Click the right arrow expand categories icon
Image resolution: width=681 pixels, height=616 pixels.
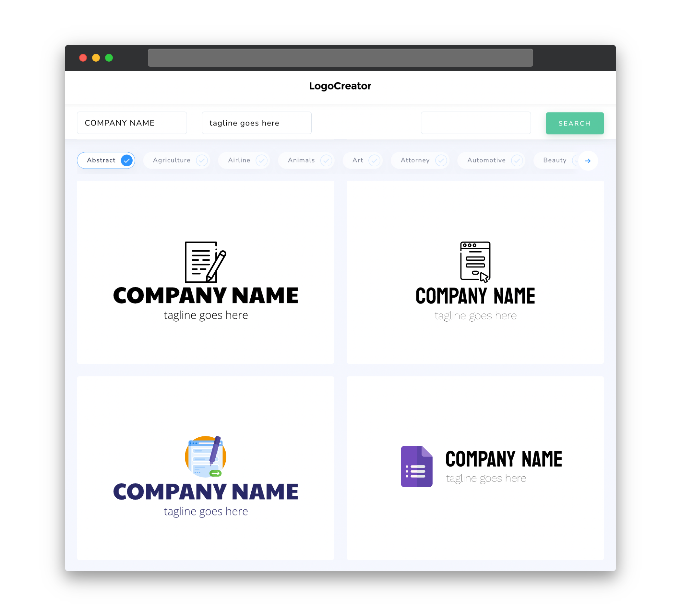click(x=588, y=160)
